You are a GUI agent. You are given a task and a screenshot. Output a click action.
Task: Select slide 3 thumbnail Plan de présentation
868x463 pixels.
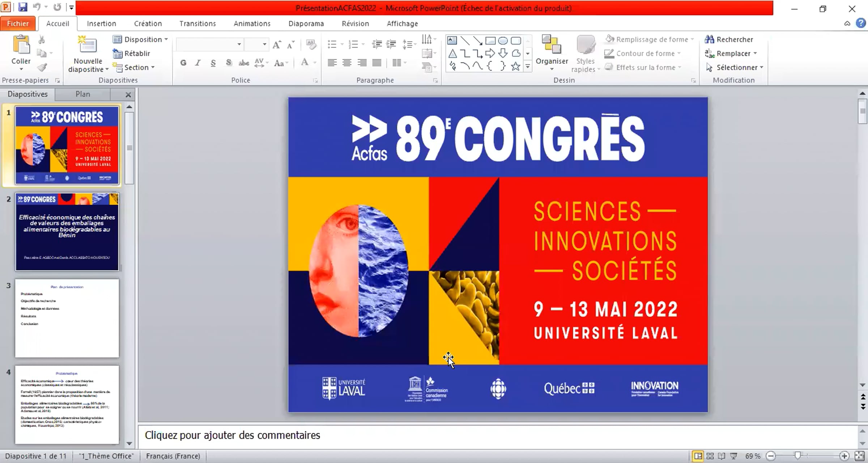tap(67, 318)
